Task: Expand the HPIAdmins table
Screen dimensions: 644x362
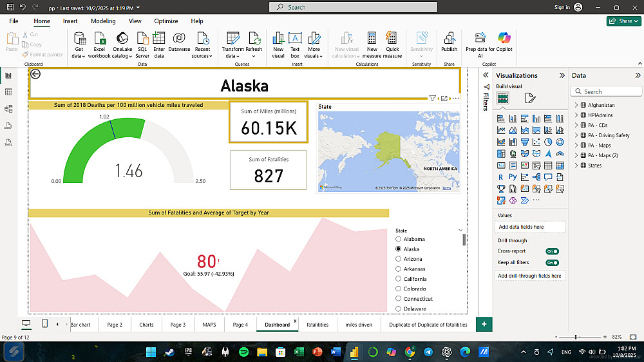Action: point(576,115)
